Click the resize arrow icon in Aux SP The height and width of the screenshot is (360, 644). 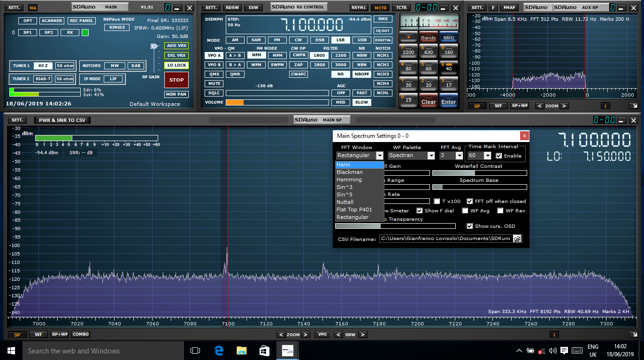click(633, 105)
